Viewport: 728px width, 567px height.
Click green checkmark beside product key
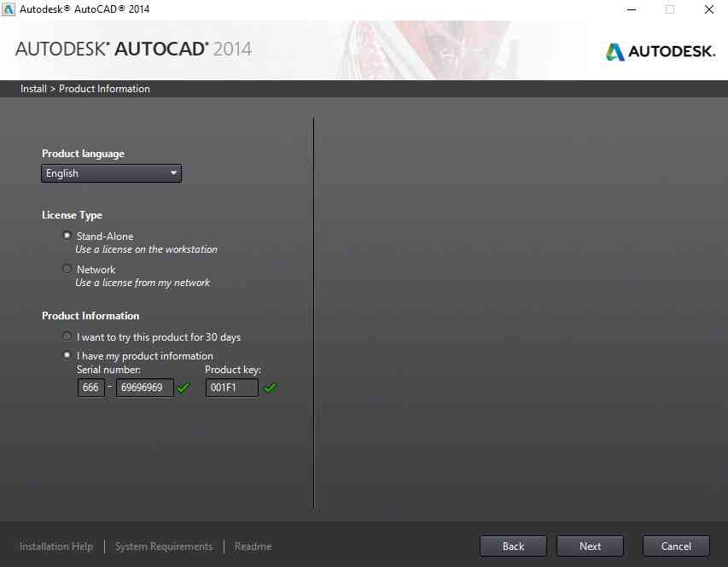click(270, 388)
